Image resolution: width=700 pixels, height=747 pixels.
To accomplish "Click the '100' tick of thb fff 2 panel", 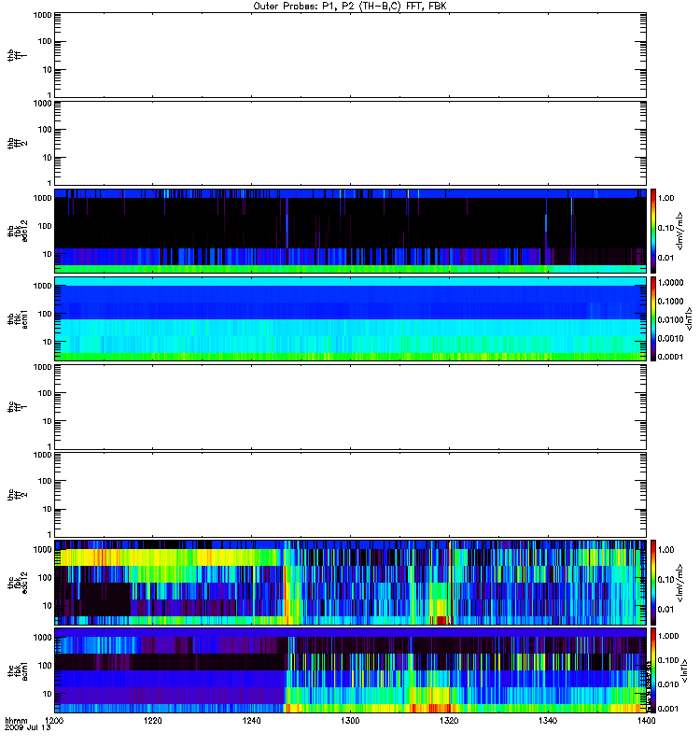I will coord(45,130).
